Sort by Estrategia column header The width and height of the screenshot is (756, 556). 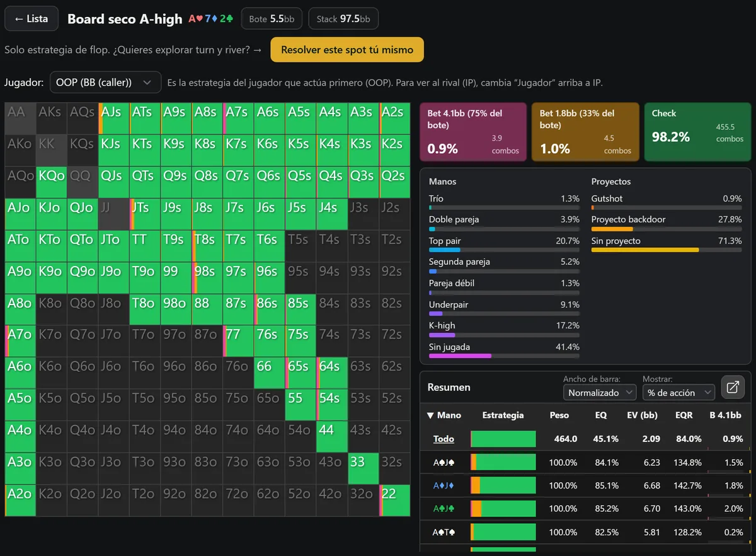503,415
